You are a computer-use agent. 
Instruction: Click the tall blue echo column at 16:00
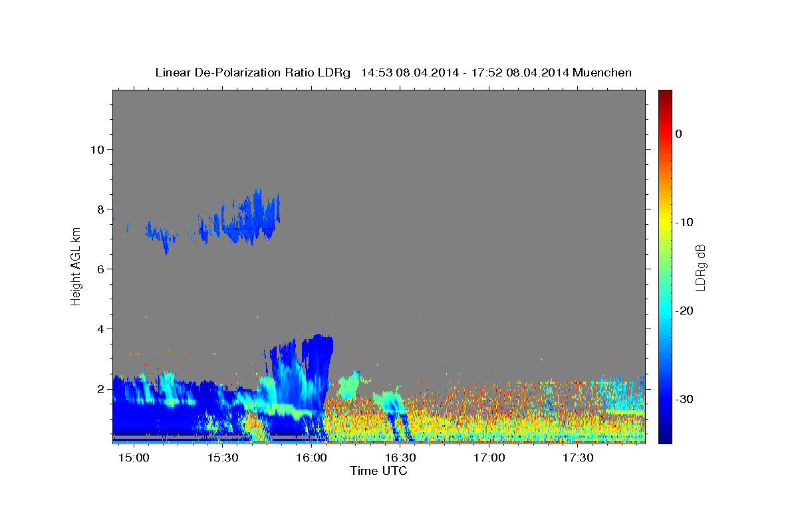317,372
